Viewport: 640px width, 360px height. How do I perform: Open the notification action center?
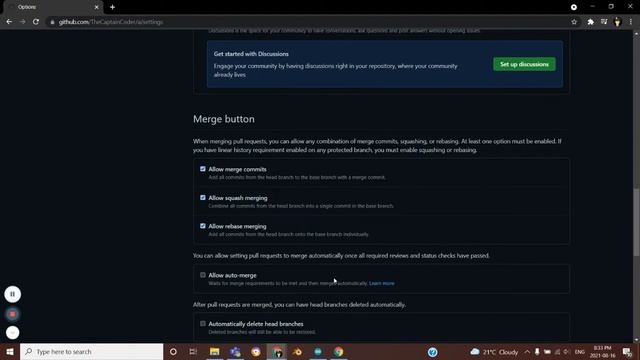pyautogui.click(x=628, y=351)
